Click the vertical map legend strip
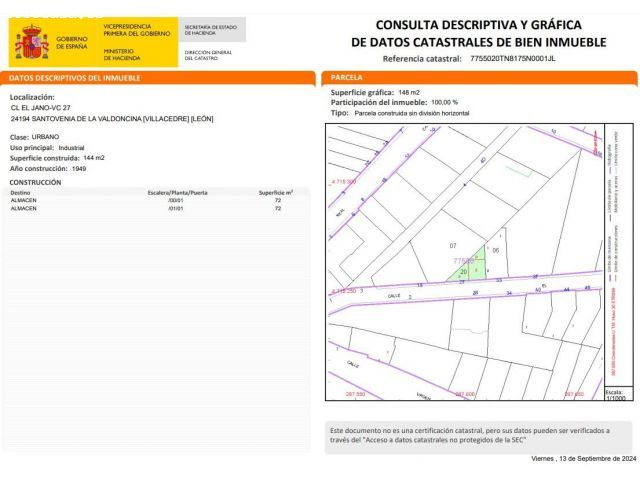 coord(619,254)
